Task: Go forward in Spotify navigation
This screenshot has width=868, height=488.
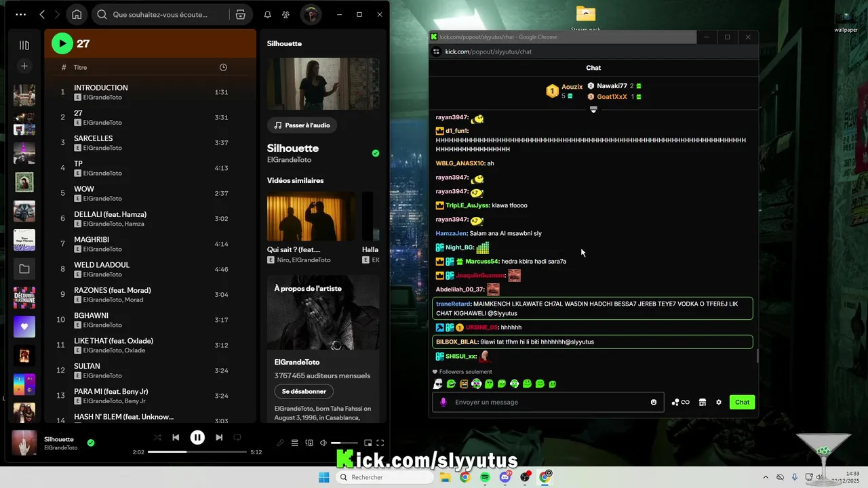Action: [57, 14]
